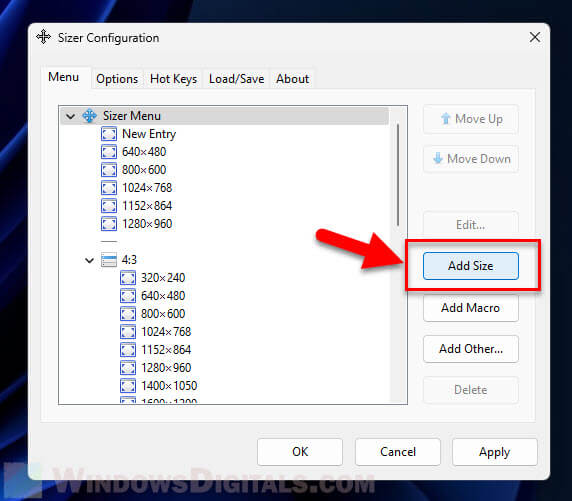572x501 pixels.
Task: Click the Add Macro button
Action: click(471, 308)
